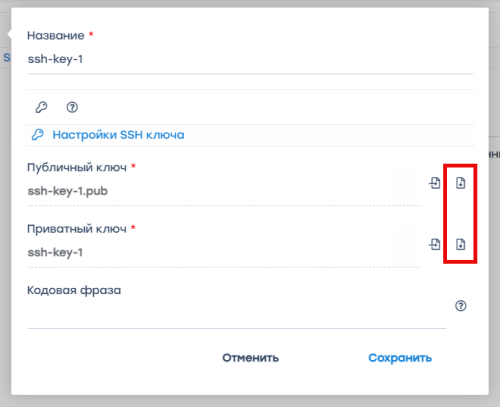Open the key settings tab icon
500x407 pixels.
tap(41, 107)
